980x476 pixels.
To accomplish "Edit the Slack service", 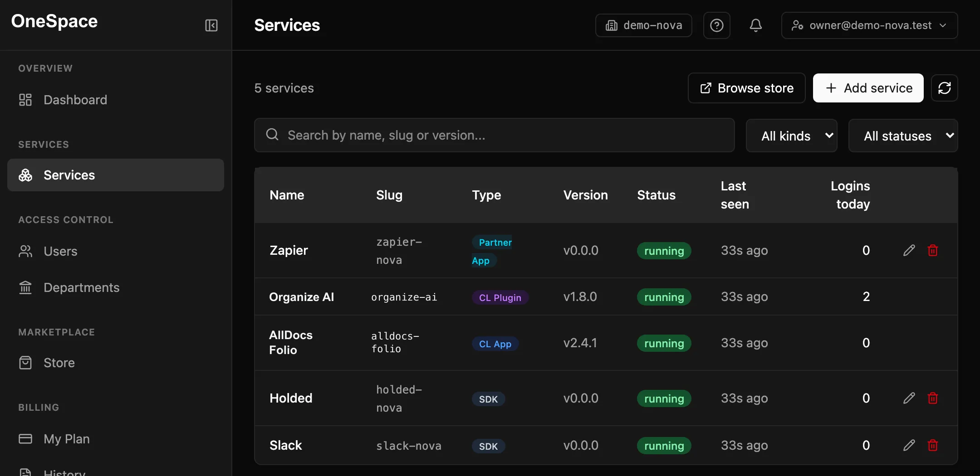I will click(x=909, y=445).
